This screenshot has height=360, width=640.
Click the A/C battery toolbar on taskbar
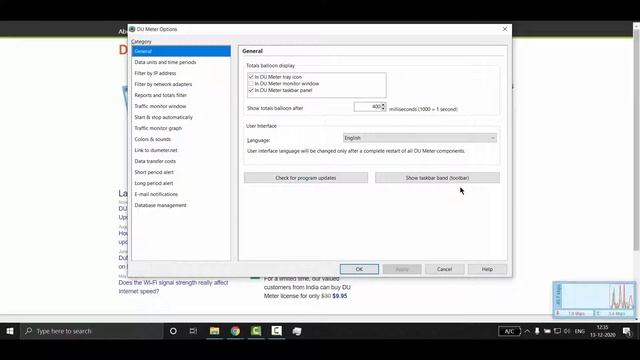coord(509,331)
